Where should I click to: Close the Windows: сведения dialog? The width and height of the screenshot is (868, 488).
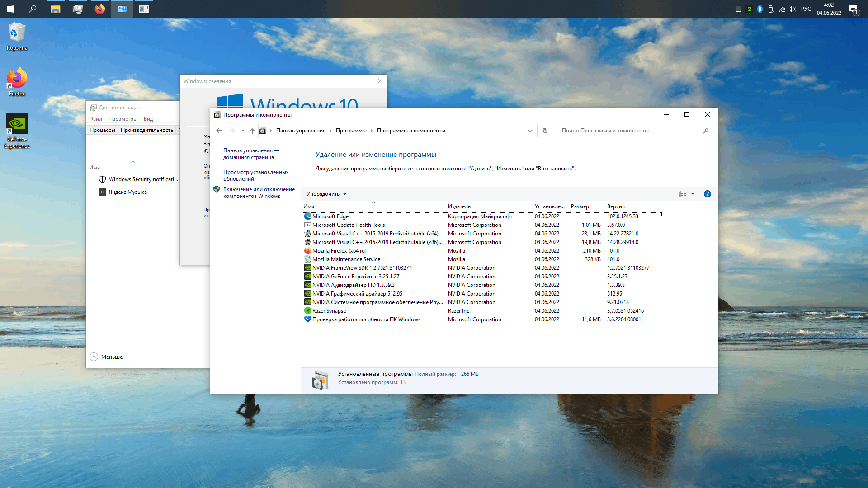point(380,81)
